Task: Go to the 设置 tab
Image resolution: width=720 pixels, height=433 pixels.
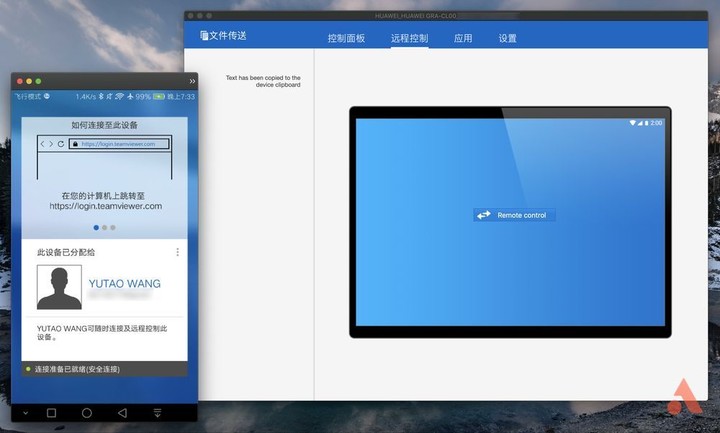Action: pyautogui.click(x=507, y=39)
